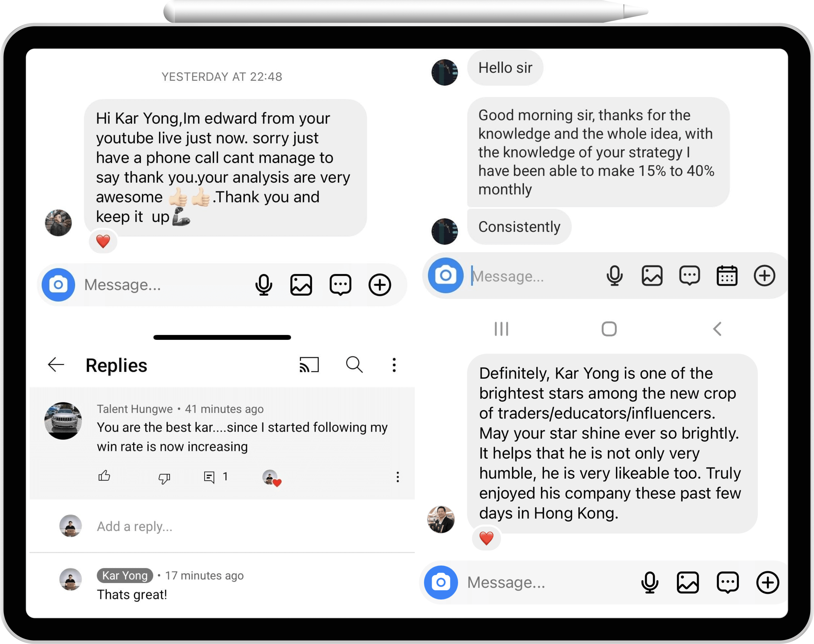The height and width of the screenshot is (644, 814).
Task: Dislike Talent Hungwe's comment with thumbs down
Action: 164,478
